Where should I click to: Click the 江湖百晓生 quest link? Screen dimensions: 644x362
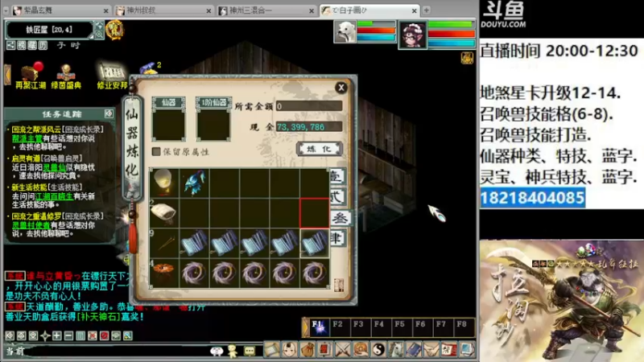tap(54, 196)
